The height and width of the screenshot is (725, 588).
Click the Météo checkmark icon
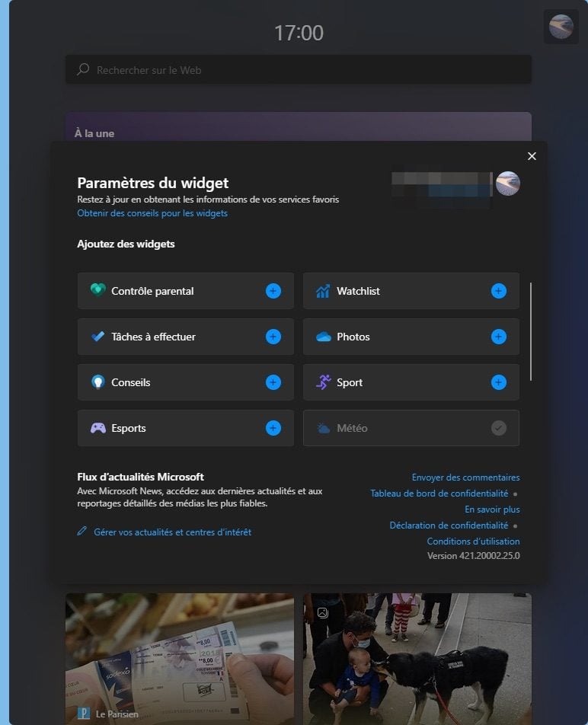(498, 428)
